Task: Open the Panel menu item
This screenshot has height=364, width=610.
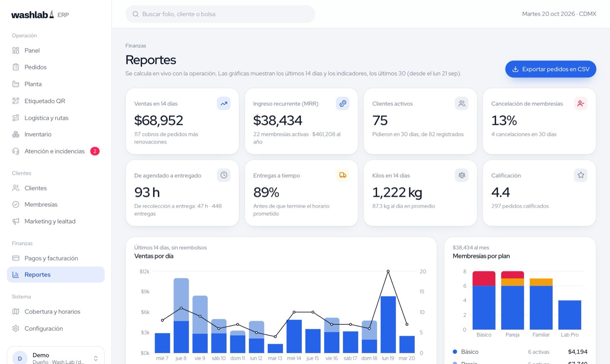Action: click(56, 51)
